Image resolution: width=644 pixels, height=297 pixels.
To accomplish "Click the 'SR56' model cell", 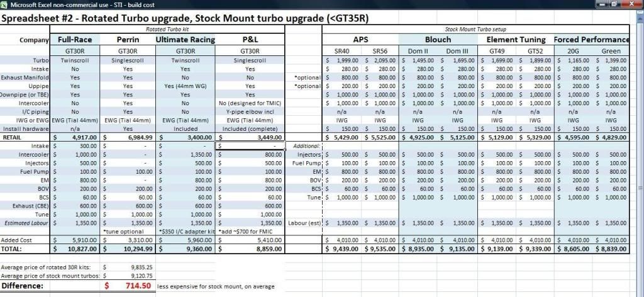I will [380, 52].
